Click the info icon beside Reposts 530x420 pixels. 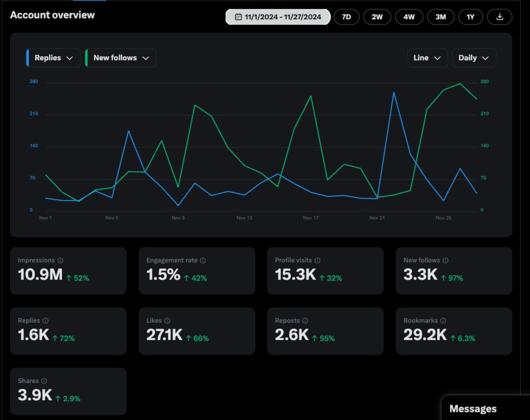click(x=305, y=321)
